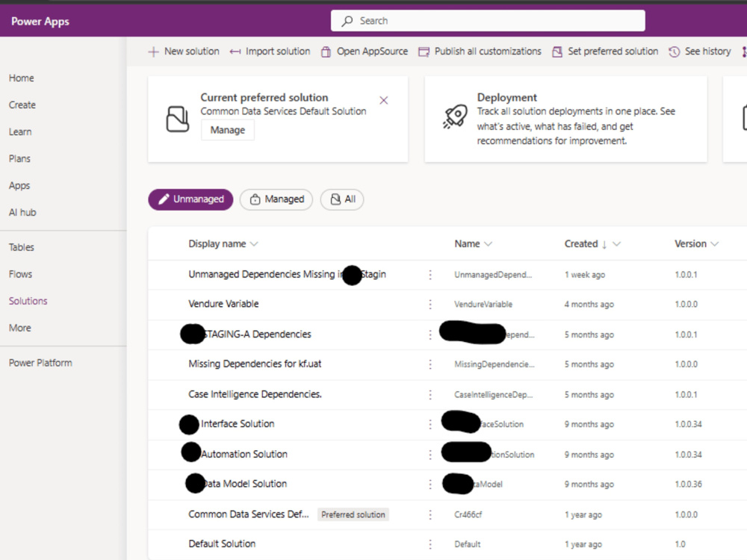Open Apps in the sidebar
The image size is (747, 560).
[19, 186]
